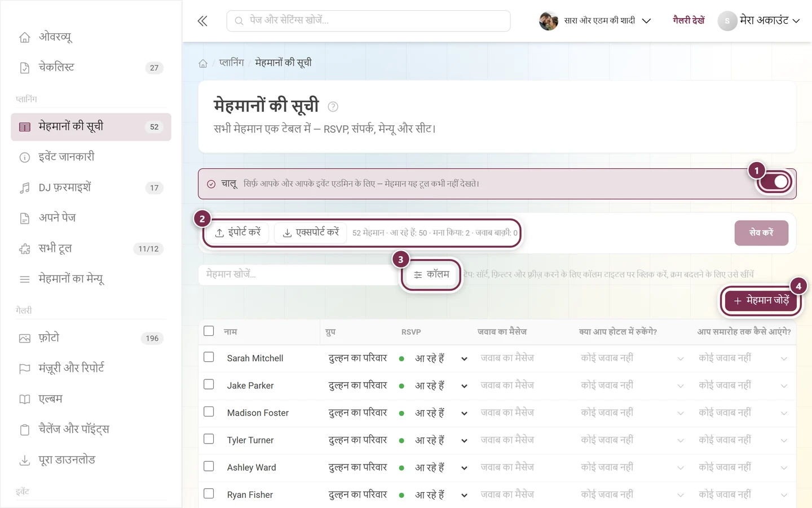Click the मेहमान खोजें search field

[x=298, y=274]
